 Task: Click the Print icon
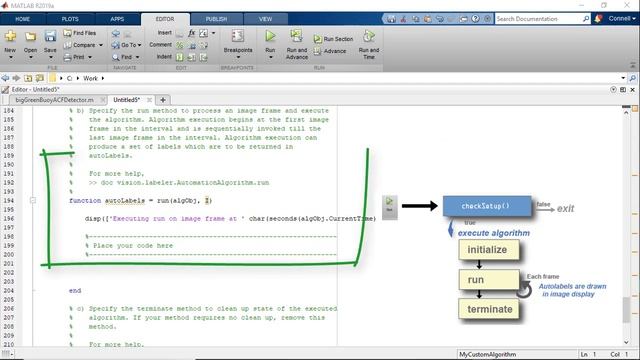[68, 57]
